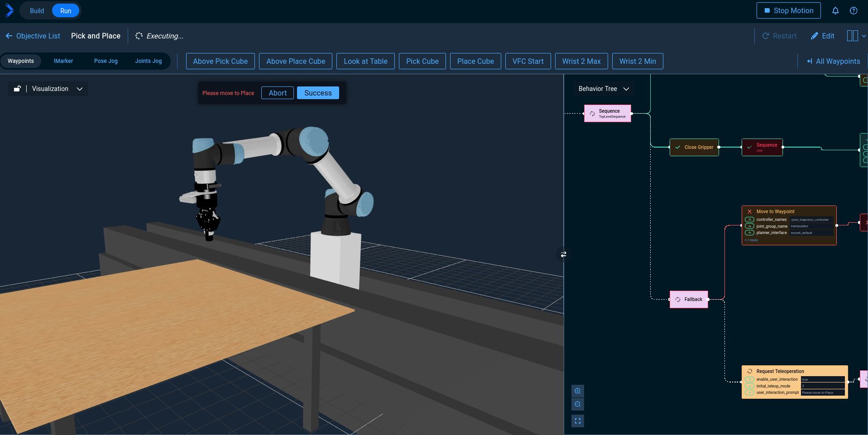Click the 'Please move to Place' prompt text
This screenshot has width=868, height=435.
pyautogui.click(x=228, y=93)
